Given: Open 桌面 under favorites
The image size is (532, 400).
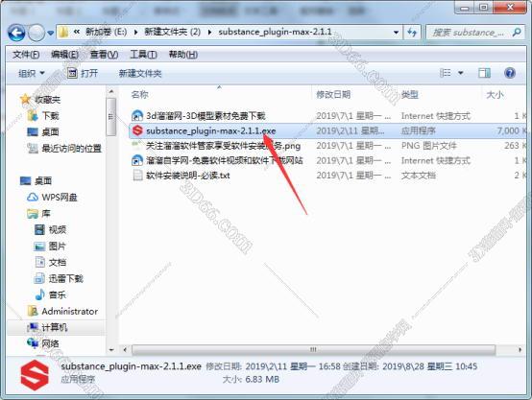Looking at the screenshot, I should 50,131.
